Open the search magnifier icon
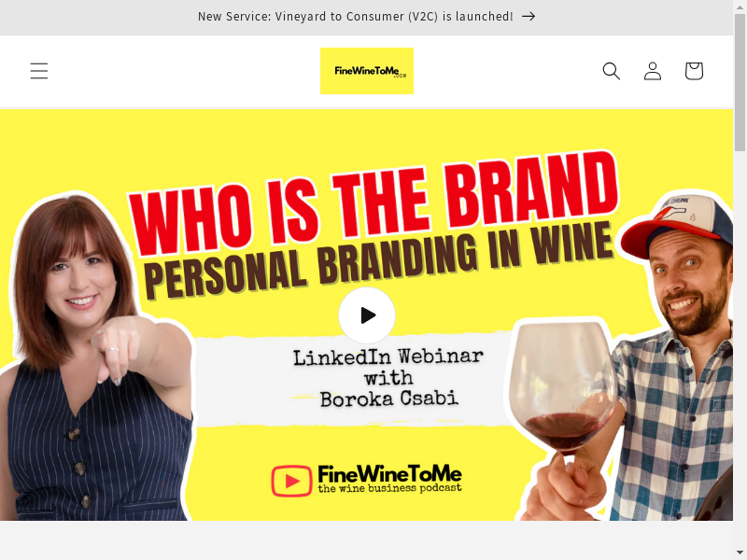The image size is (747, 560). click(612, 71)
